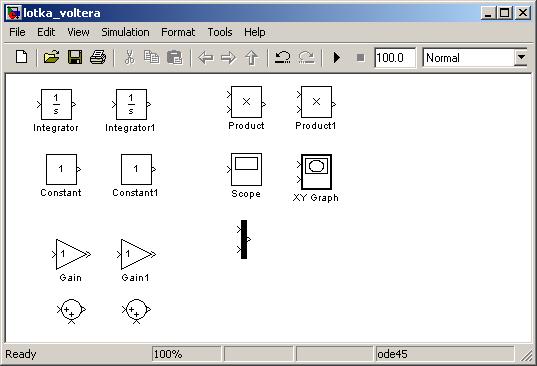This screenshot has width=537, height=366.
Task: Minimize the lotka_voltera window
Action: coord(488,13)
